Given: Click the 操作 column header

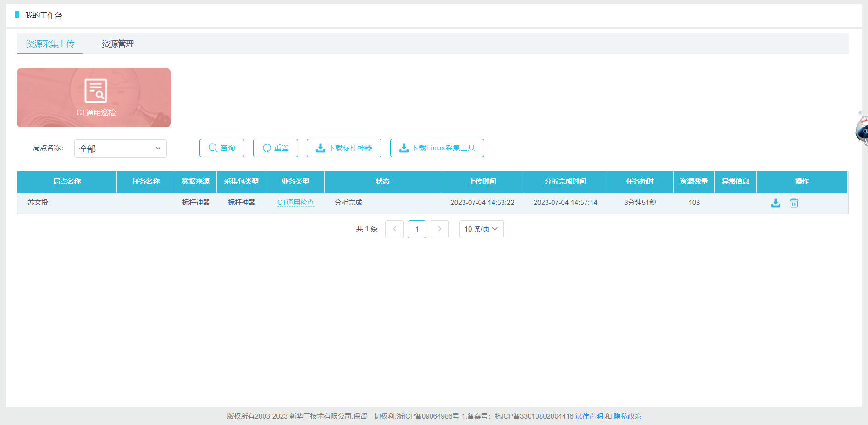Looking at the screenshot, I should 802,182.
